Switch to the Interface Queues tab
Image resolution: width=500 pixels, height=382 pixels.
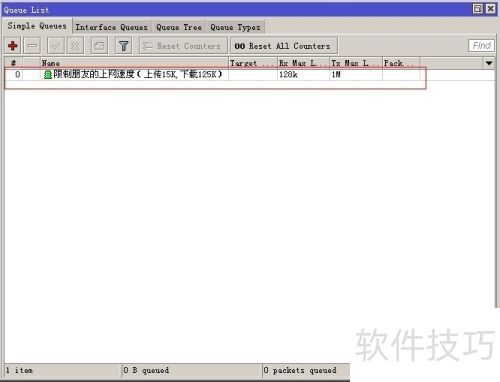(x=111, y=27)
